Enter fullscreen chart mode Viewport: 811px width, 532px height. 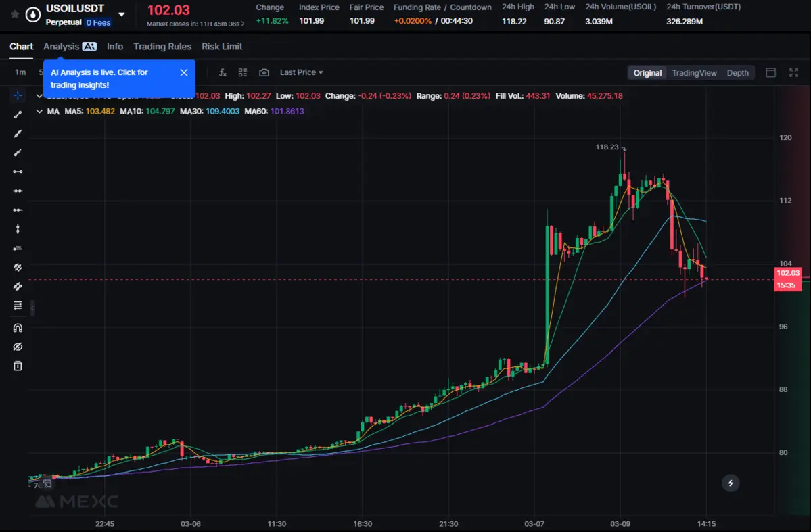[x=793, y=72]
